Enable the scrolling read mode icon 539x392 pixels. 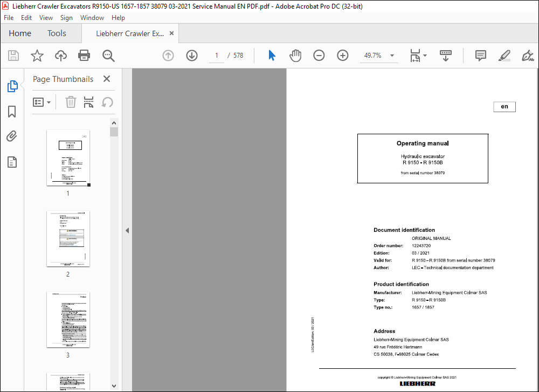(x=446, y=56)
